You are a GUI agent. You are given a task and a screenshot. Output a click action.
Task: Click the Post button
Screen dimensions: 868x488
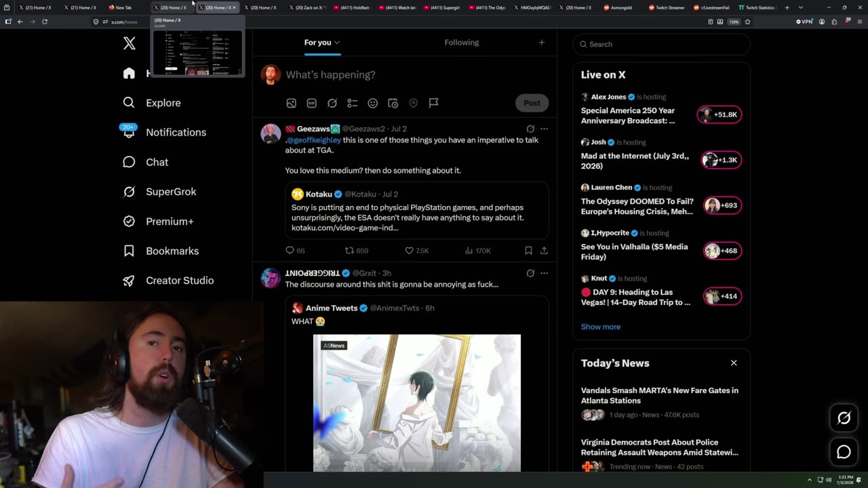point(532,103)
